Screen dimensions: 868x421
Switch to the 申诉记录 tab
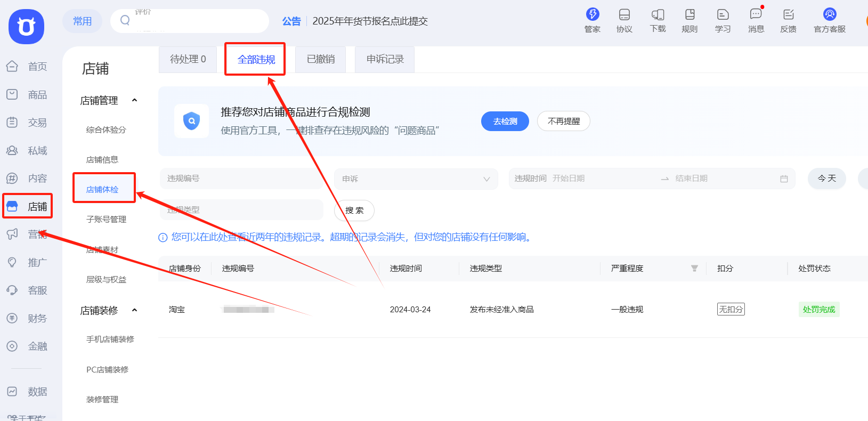[385, 59]
